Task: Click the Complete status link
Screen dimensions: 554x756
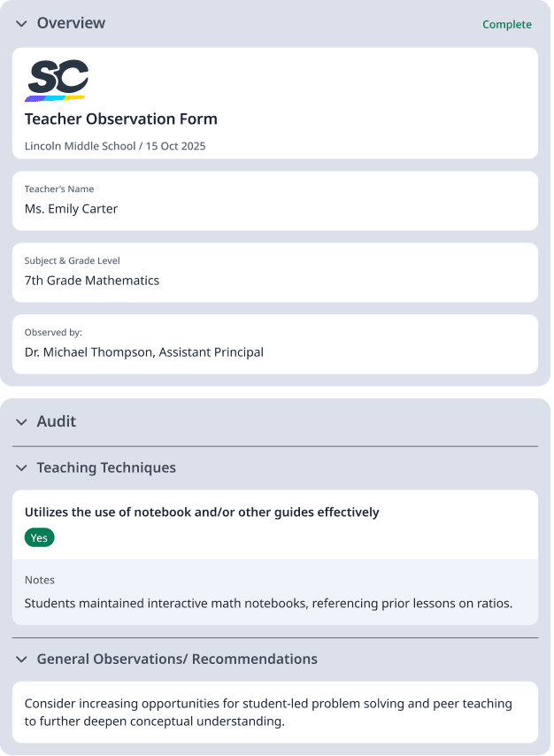Action: coord(506,24)
